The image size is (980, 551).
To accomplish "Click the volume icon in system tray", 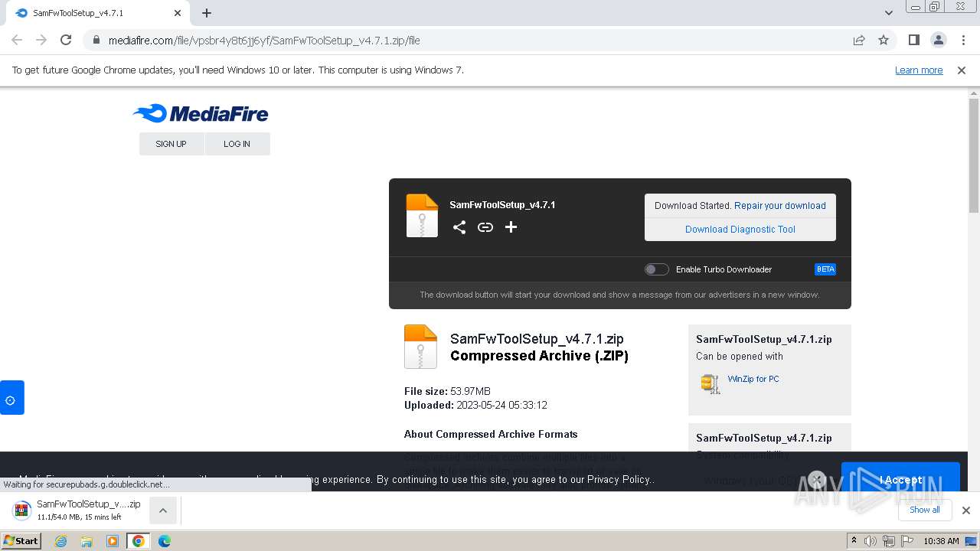I will click(x=871, y=541).
